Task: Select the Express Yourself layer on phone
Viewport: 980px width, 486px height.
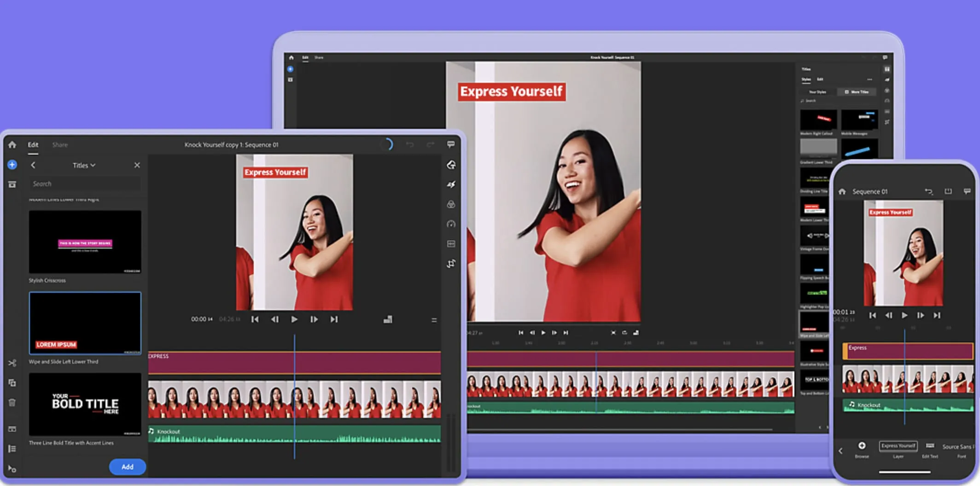Action: 898,445
